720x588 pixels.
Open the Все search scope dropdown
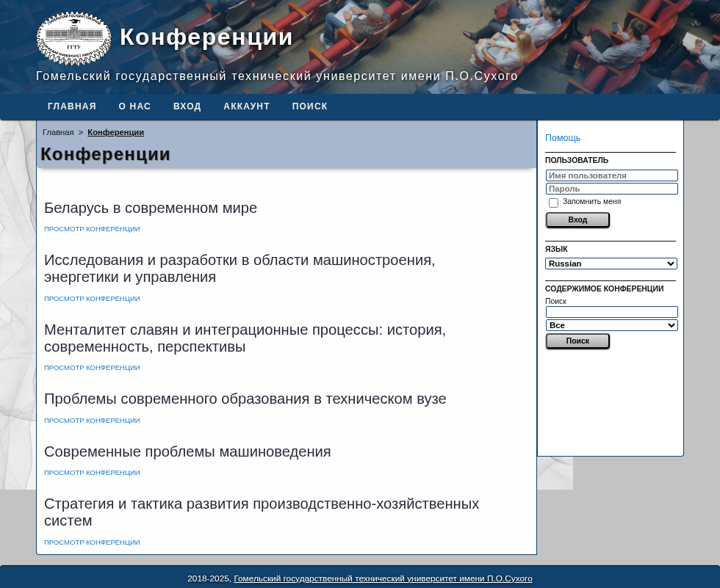coord(611,325)
